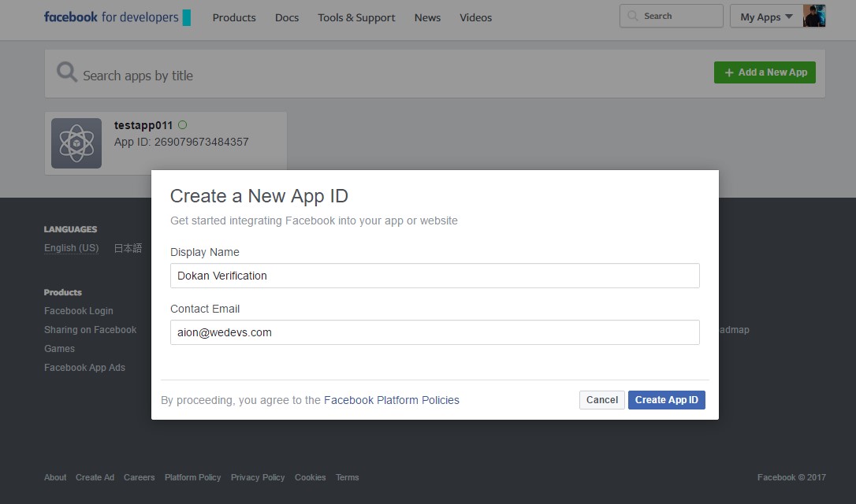Click Add a New App button

pyautogui.click(x=765, y=72)
